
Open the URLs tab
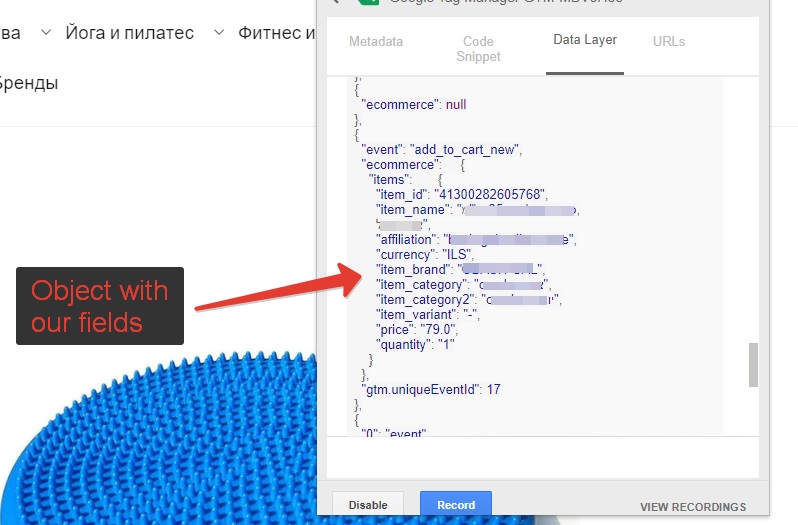click(669, 42)
